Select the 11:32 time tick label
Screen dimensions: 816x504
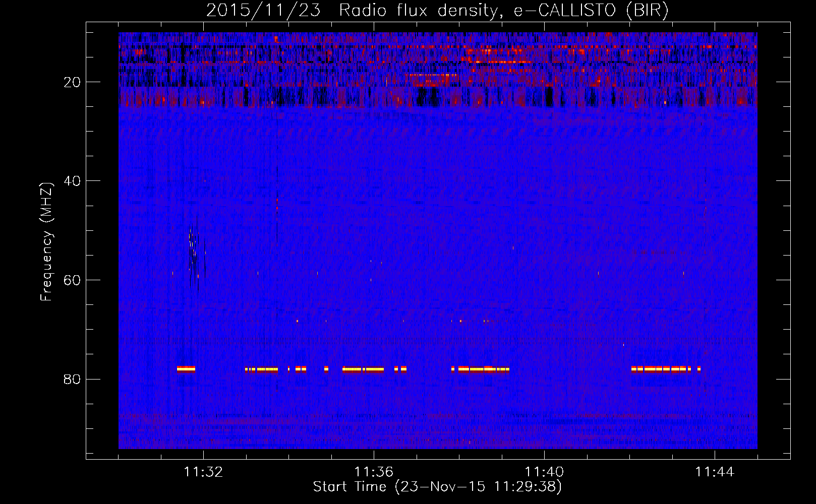click(203, 472)
